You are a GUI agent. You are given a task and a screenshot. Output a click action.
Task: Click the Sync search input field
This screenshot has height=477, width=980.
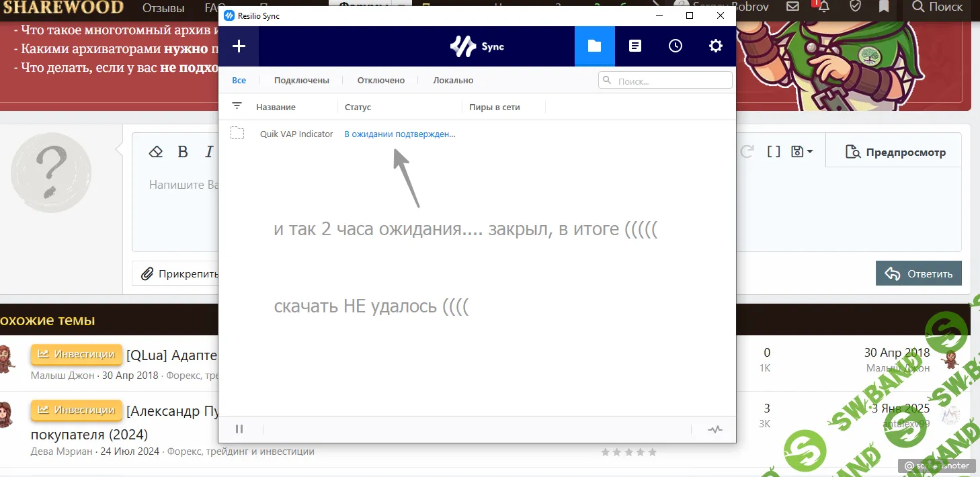coord(671,81)
